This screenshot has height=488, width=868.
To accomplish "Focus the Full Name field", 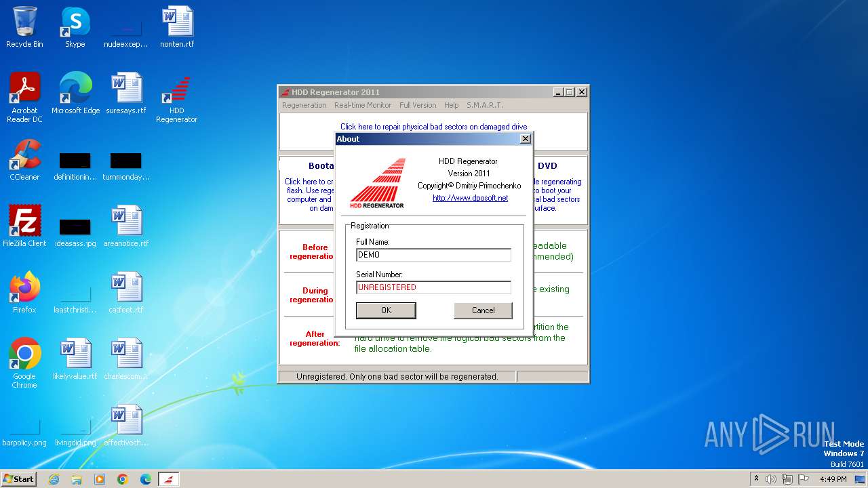I will tap(433, 255).
